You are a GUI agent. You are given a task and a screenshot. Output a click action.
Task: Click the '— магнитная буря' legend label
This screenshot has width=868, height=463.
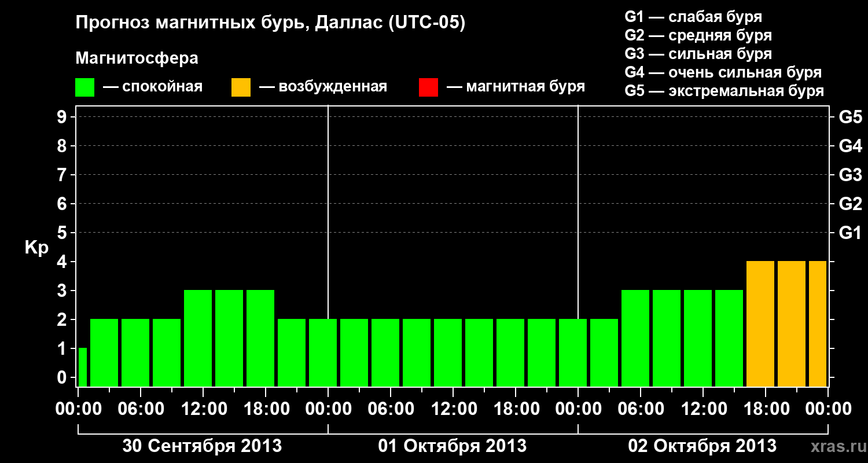[516, 87]
